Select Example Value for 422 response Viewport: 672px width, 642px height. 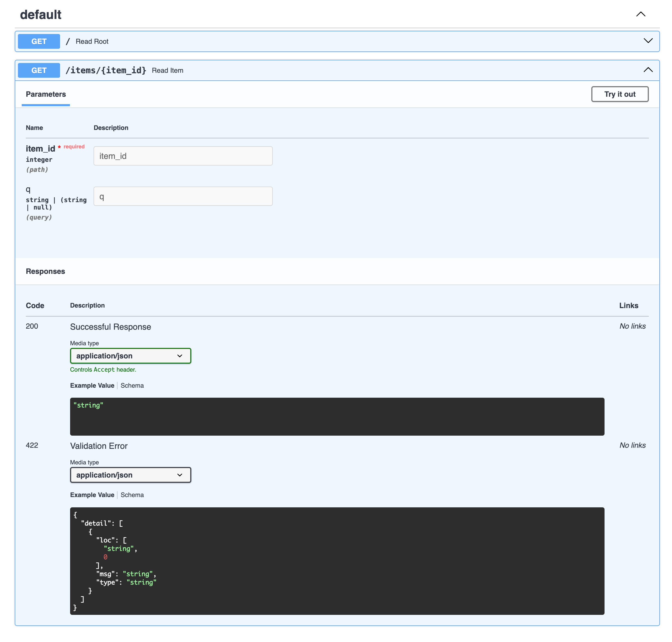point(92,495)
